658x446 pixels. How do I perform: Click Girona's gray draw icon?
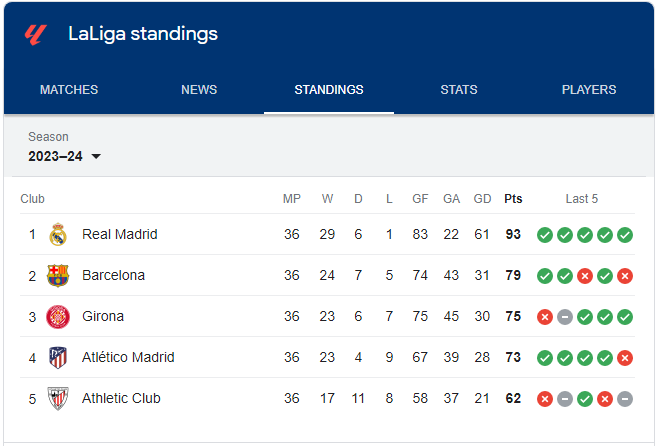(x=565, y=317)
